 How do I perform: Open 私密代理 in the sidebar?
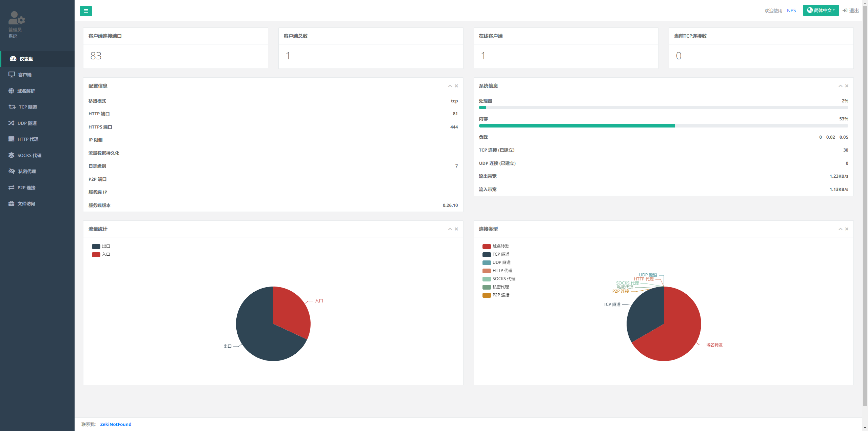tap(37, 171)
